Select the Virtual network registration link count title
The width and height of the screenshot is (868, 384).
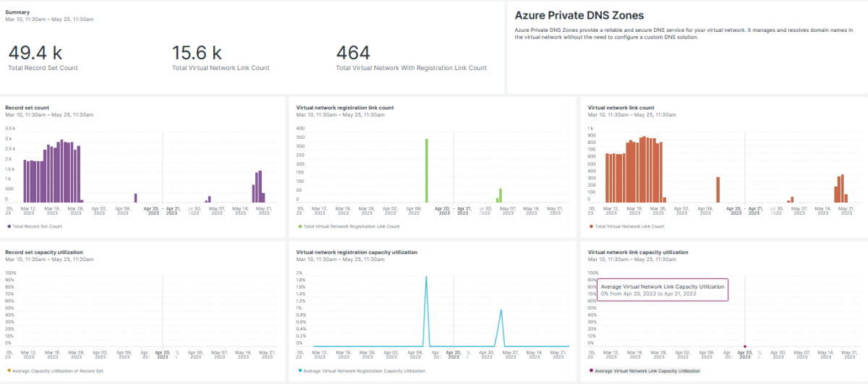344,108
